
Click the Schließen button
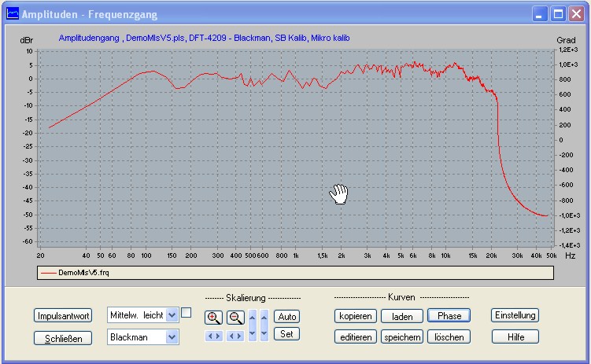(62, 337)
